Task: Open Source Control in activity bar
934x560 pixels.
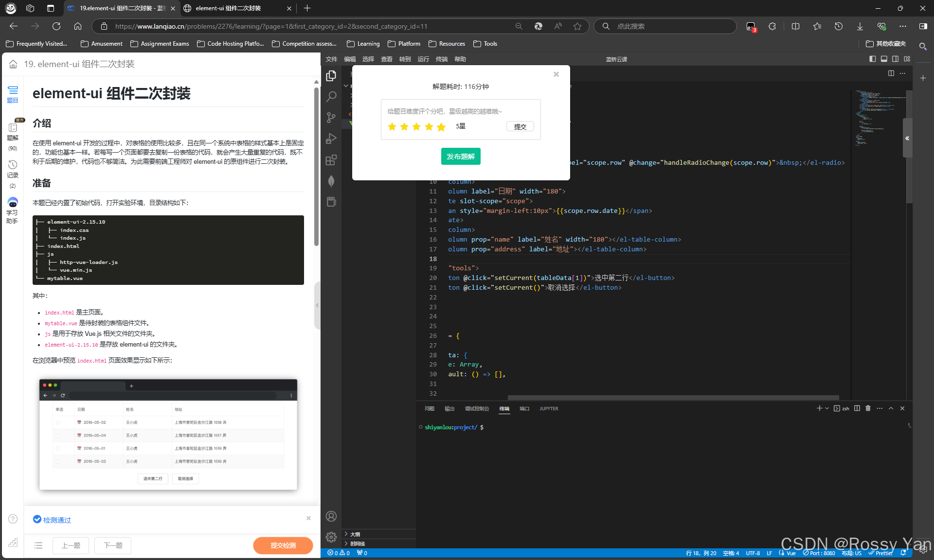Action: [x=331, y=118]
